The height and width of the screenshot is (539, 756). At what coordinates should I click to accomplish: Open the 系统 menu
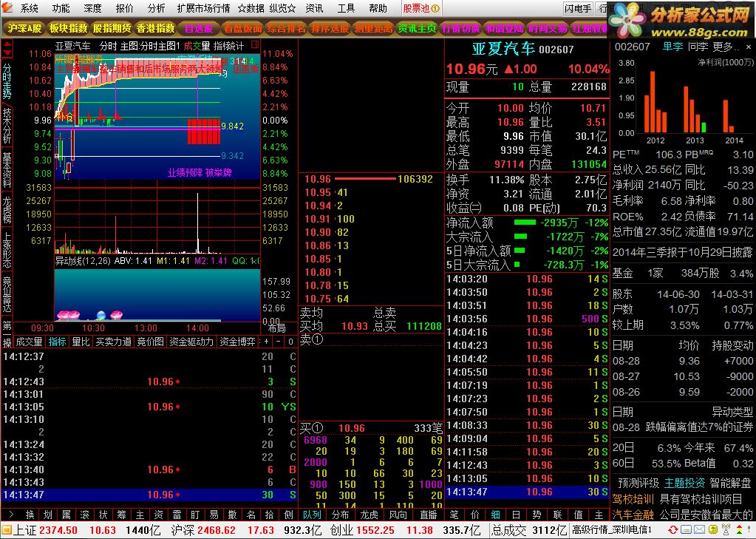29,8
